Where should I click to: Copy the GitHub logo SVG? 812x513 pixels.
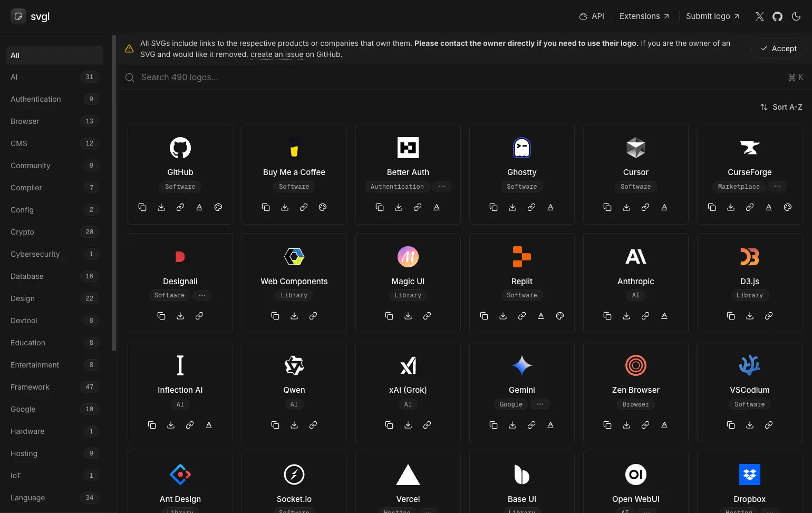(x=142, y=207)
